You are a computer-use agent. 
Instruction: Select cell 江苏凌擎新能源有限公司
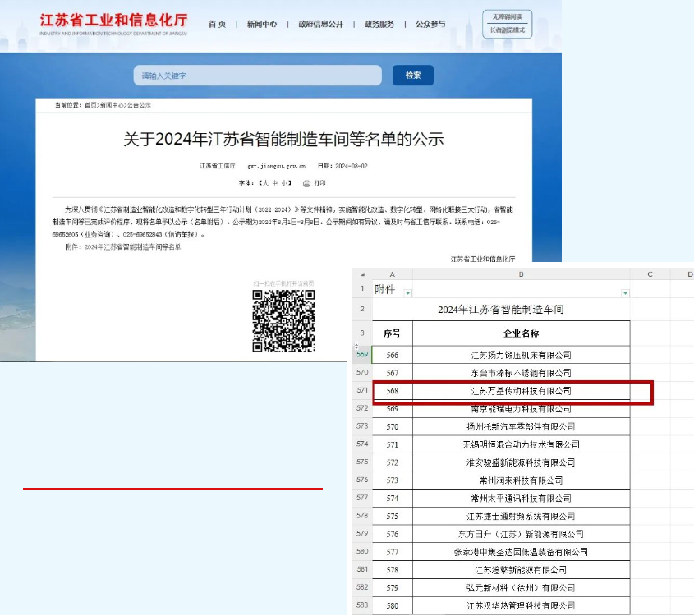tap(521, 570)
